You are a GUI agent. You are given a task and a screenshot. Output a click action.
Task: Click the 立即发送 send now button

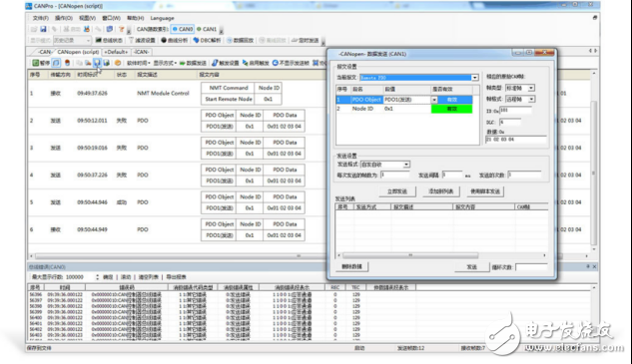[397, 191]
